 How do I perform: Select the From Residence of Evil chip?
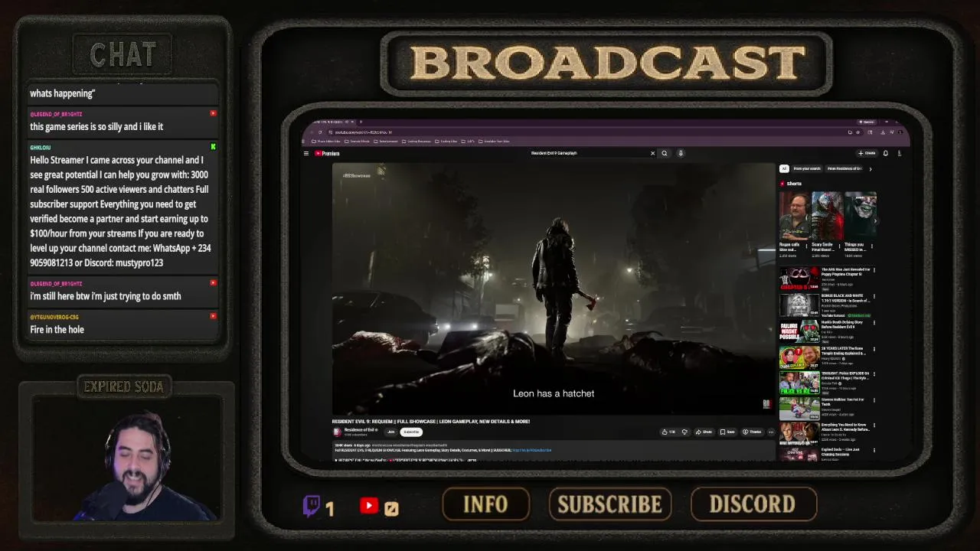click(x=844, y=168)
